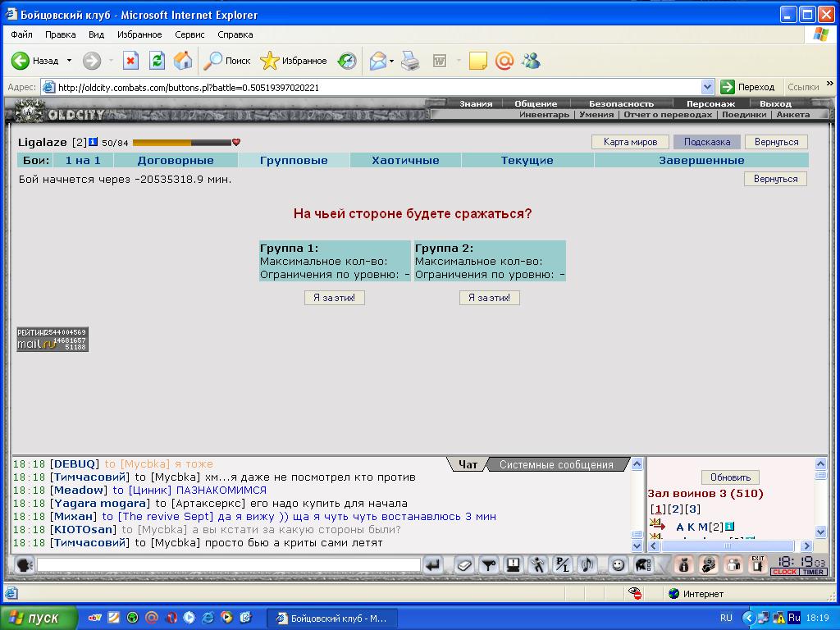Click the Вернуться button beside Подсказка
Screen dimensions: 840x630
click(x=776, y=142)
